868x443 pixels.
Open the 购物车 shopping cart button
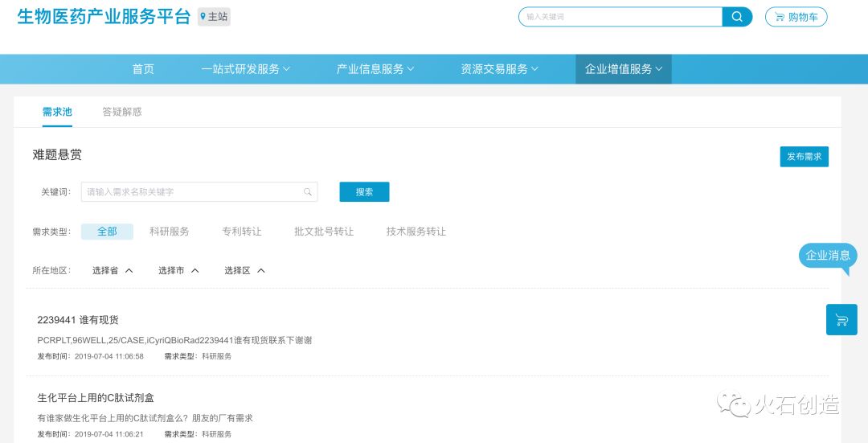(796, 17)
